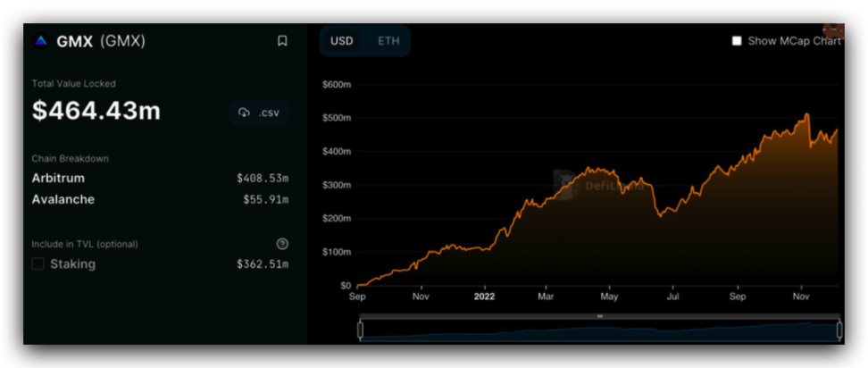
Task: Click the $100m y-axis label
Action: [x=337, y=252]
